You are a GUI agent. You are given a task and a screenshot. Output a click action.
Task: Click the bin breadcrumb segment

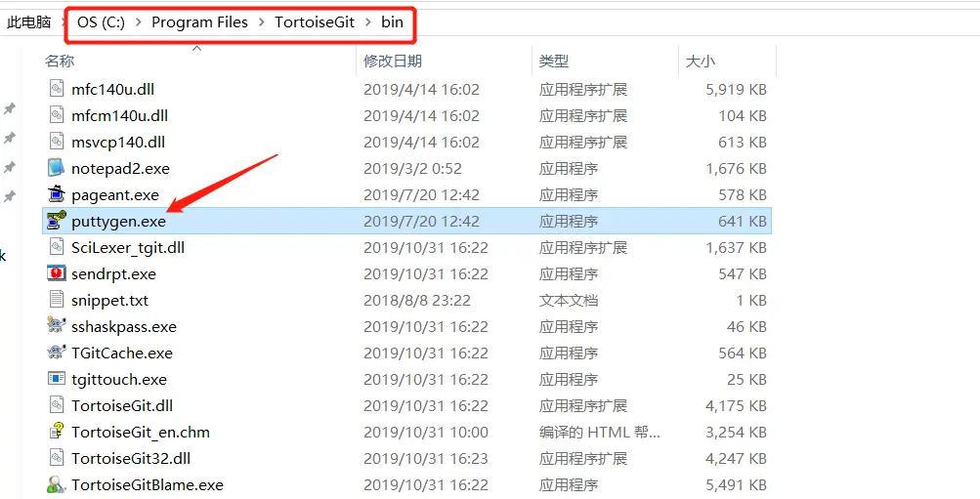click(393, 22)
